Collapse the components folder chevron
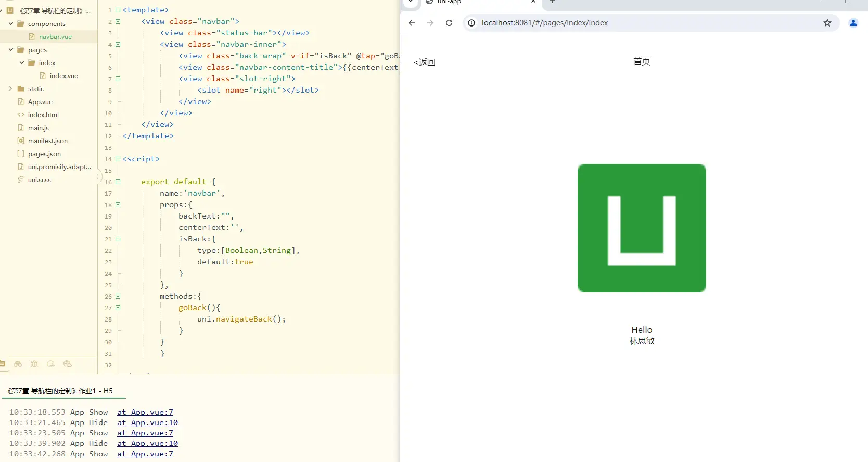Viewport: 868px width, 462px height. click(x=11, y=23)
